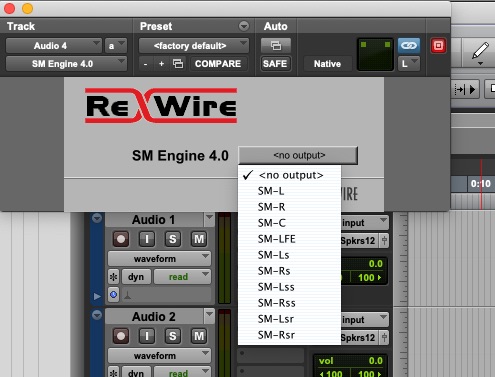The width and height of the screenshot is (495, 377).
Task: Open Audio 1 Spkrs12 output selector
Action: click(359, 240)
